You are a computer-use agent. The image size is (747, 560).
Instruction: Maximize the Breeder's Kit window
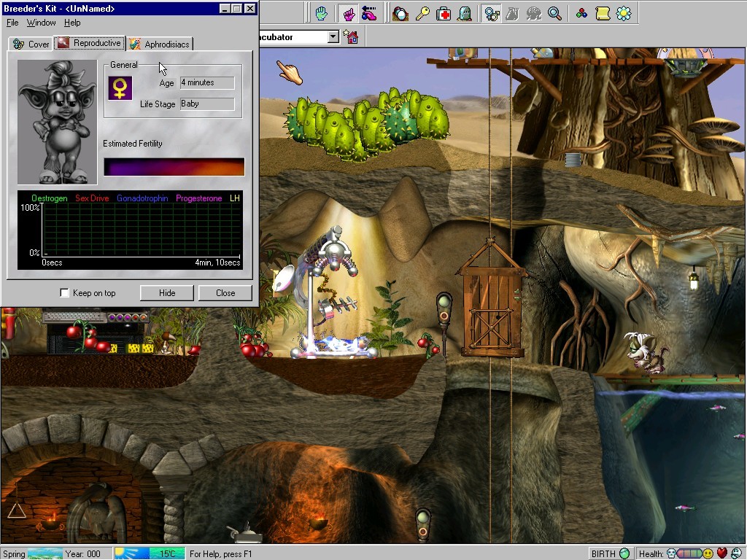coord(236,8)
